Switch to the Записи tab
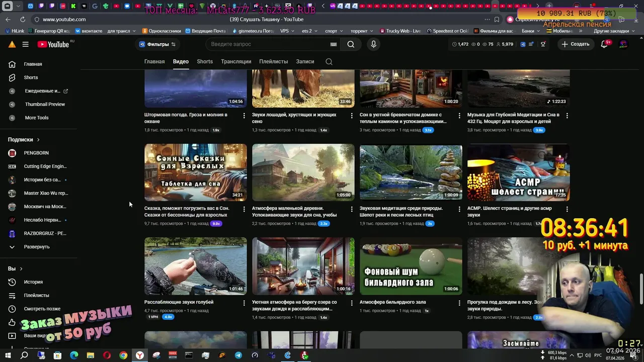This screenshot has width=644, height=362. 305,61
